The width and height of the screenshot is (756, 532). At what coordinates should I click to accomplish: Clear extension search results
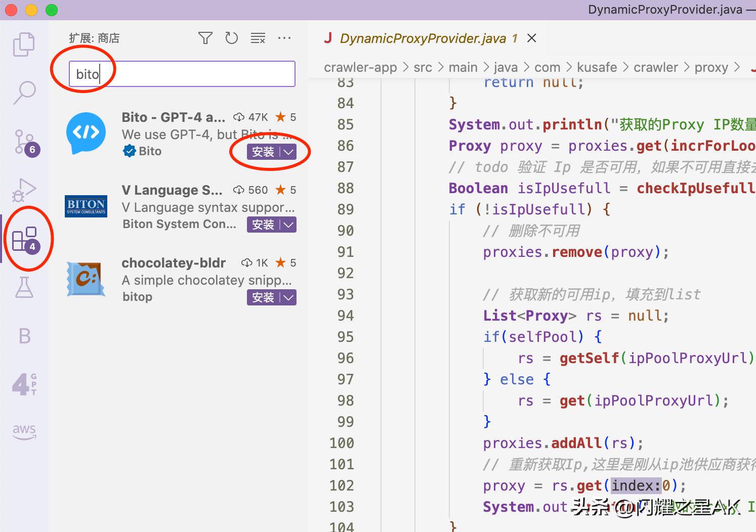pos(258,38)
